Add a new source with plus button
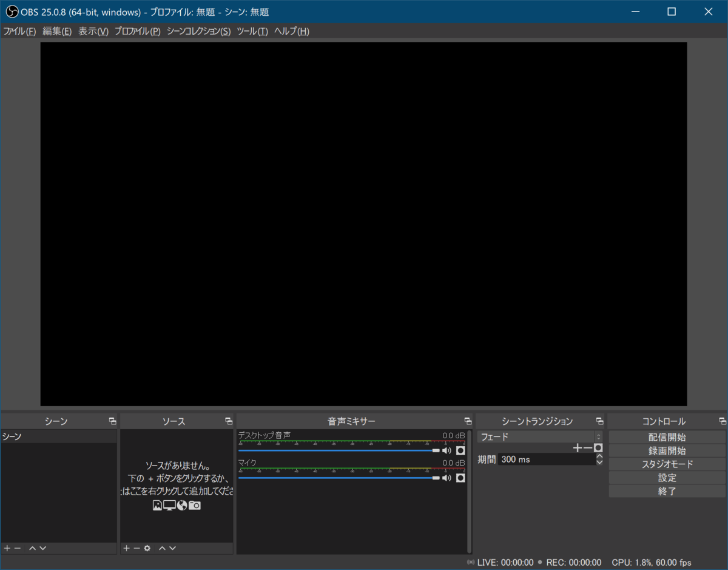Image resolution: width=728 pixels, height=570 pixels. 127,548
